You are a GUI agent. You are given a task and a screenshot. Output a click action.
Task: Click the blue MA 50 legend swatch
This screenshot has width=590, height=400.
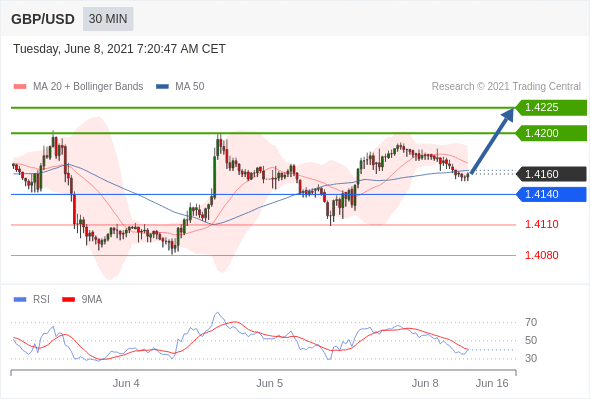[x=162, y=87]
